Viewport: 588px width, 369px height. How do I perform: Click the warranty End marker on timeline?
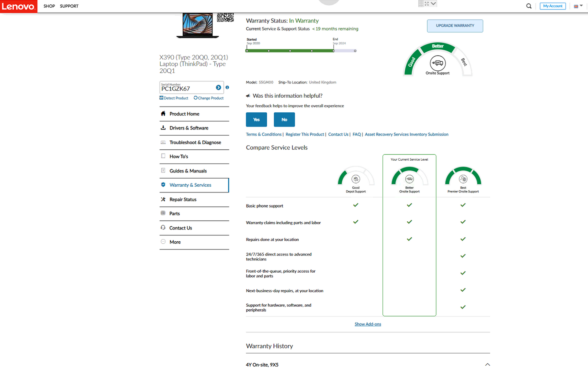click(334, 50)
